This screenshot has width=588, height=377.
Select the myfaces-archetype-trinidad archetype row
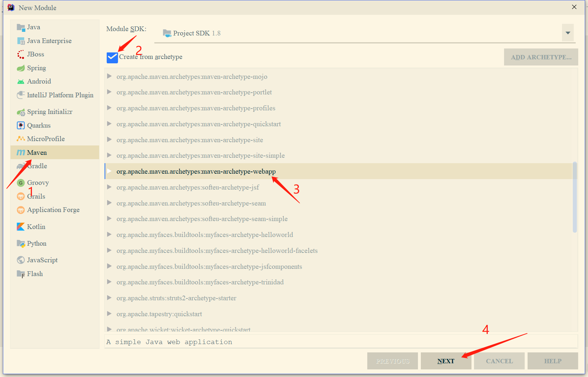coord(338,282)
